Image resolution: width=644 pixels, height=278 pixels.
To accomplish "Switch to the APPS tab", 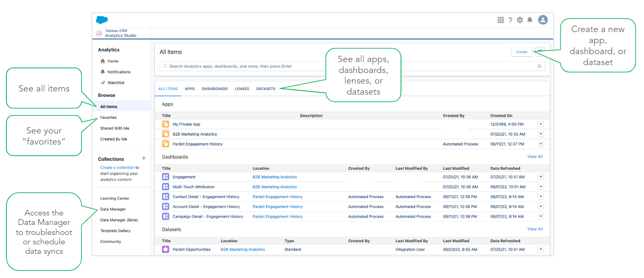I will 189,89.
